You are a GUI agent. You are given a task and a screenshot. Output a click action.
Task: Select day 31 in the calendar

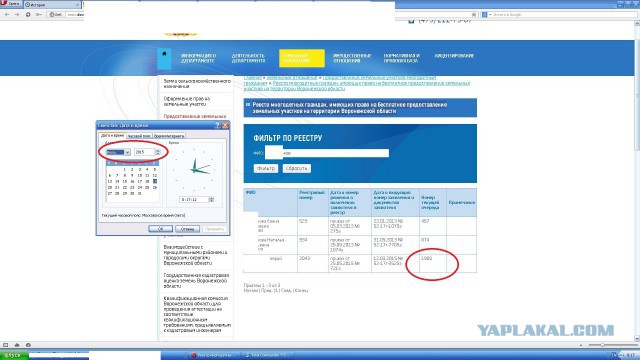coord(140,193)
